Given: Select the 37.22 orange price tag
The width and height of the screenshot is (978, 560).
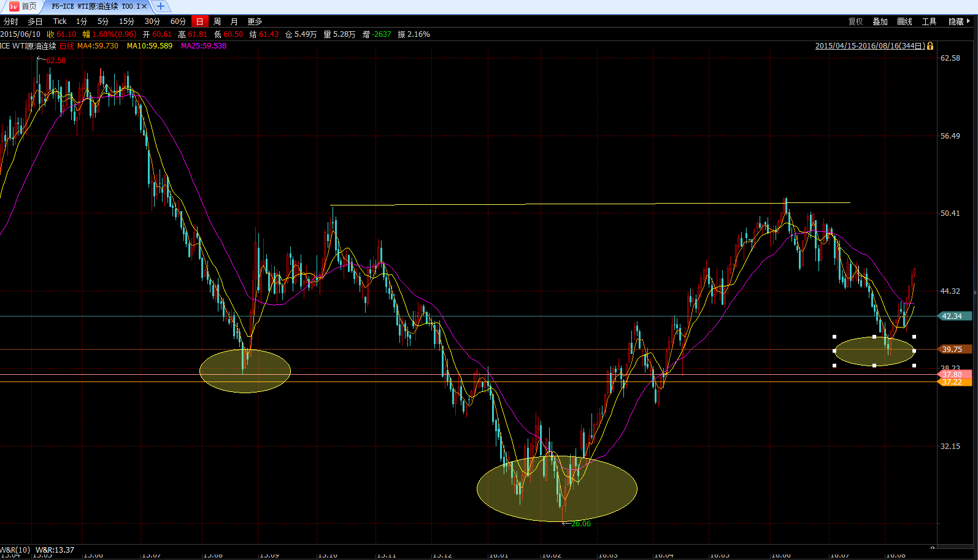Looking at the screenshot, I should click(953, 382).
